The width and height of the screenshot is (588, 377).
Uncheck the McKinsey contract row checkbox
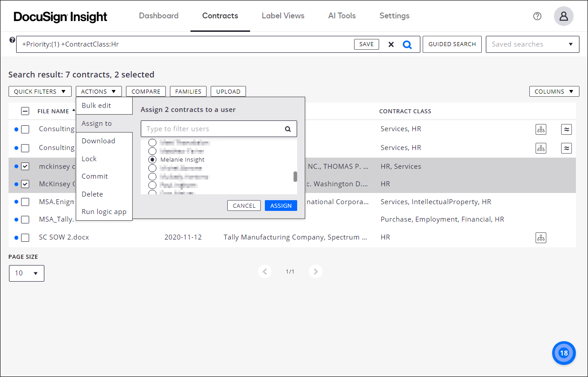coord(25,184)
